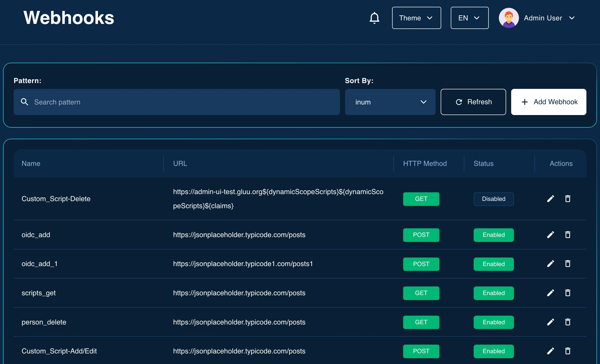Expand the Admin User menu
Image resolution: width=600 pixels, height=364 pixels.
pos(572,18)
